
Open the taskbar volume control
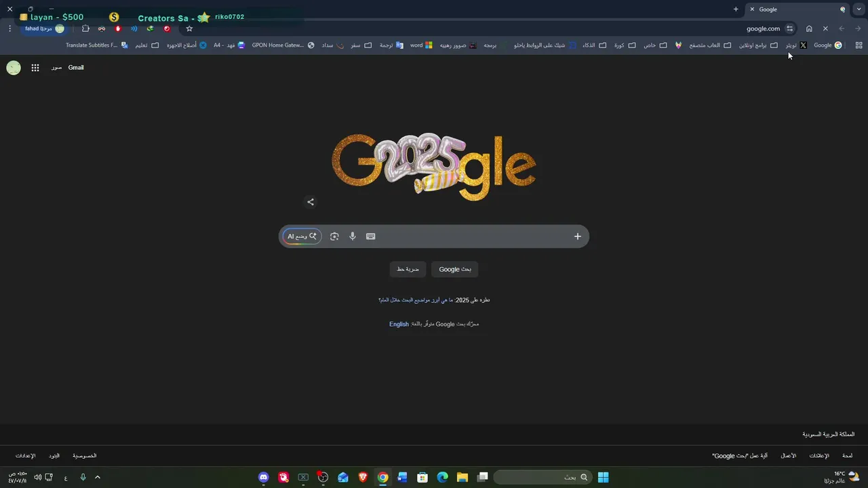pos(38,477)
